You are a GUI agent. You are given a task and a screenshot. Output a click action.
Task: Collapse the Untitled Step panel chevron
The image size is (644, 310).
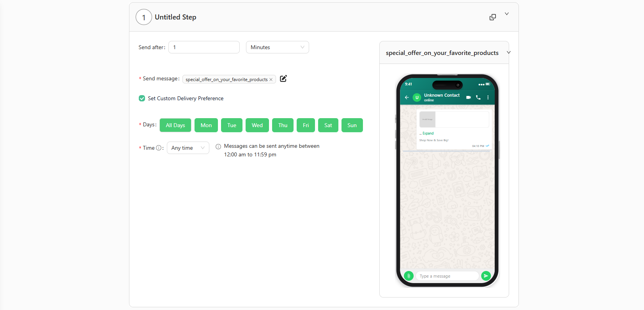[507, 14]
